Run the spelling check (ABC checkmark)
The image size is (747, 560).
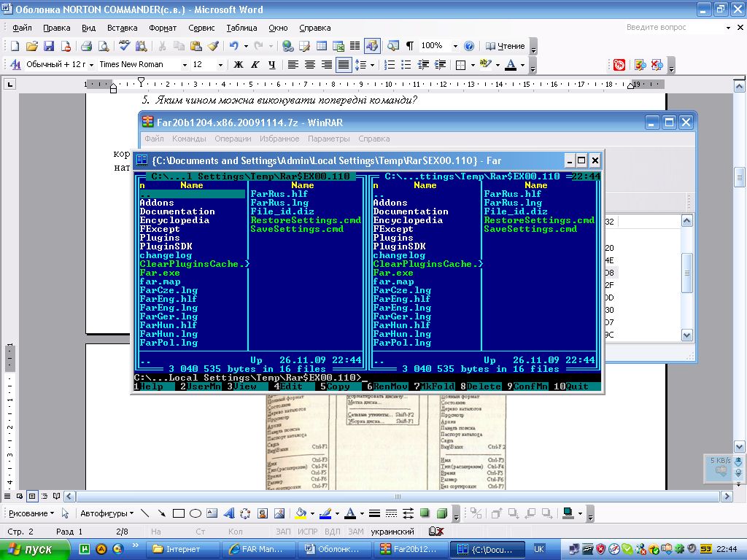coord(124,46)
